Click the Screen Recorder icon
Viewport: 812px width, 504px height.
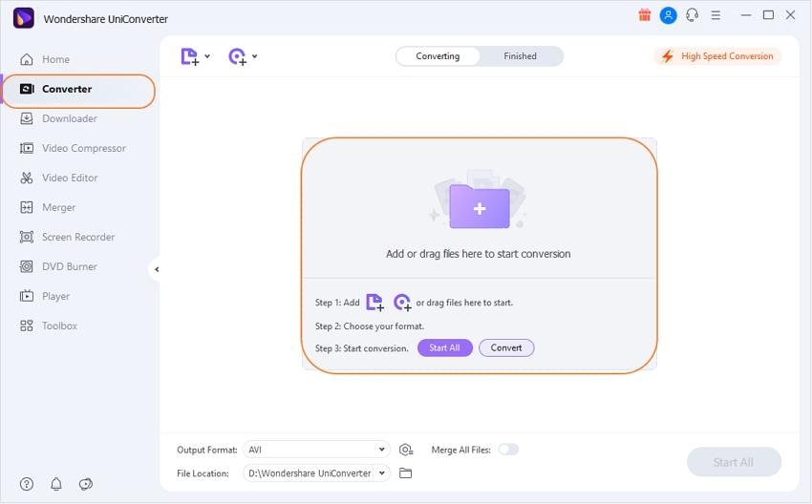[x=27, y=237]
